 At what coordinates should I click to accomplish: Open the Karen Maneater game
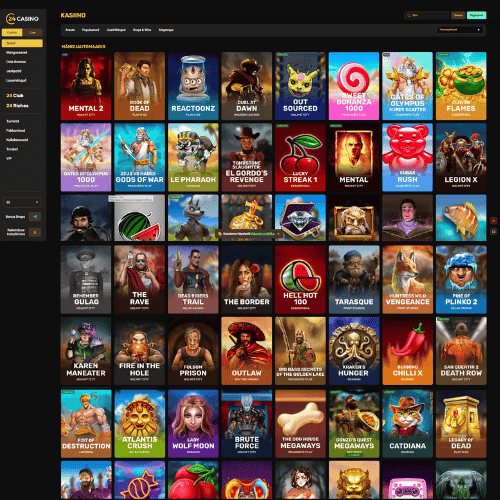(x=86, y=351)
